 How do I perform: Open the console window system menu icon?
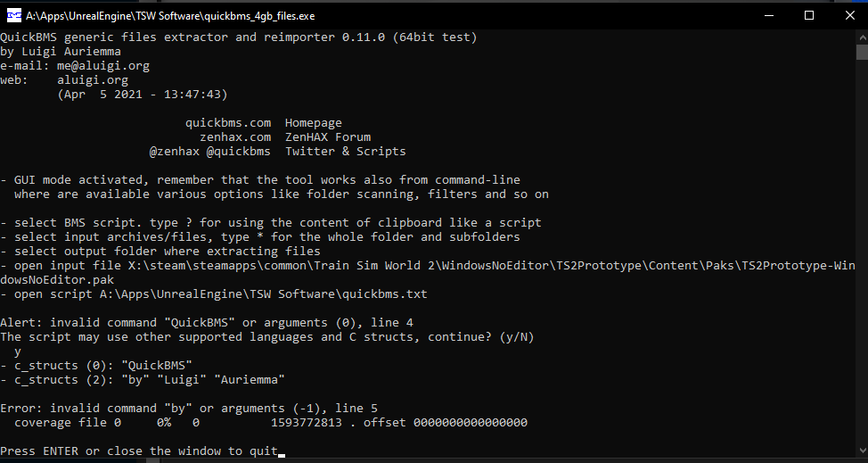[x=14, y=15]
